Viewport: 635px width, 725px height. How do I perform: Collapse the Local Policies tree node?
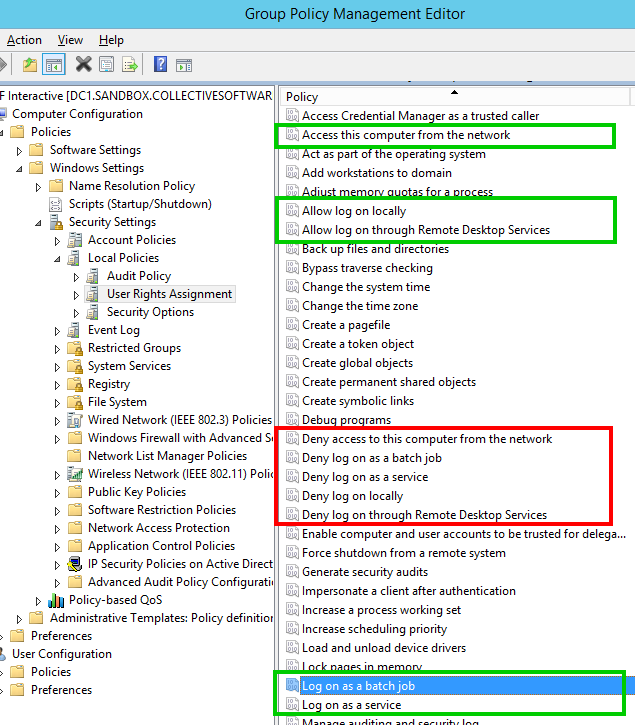click(57, 258)
